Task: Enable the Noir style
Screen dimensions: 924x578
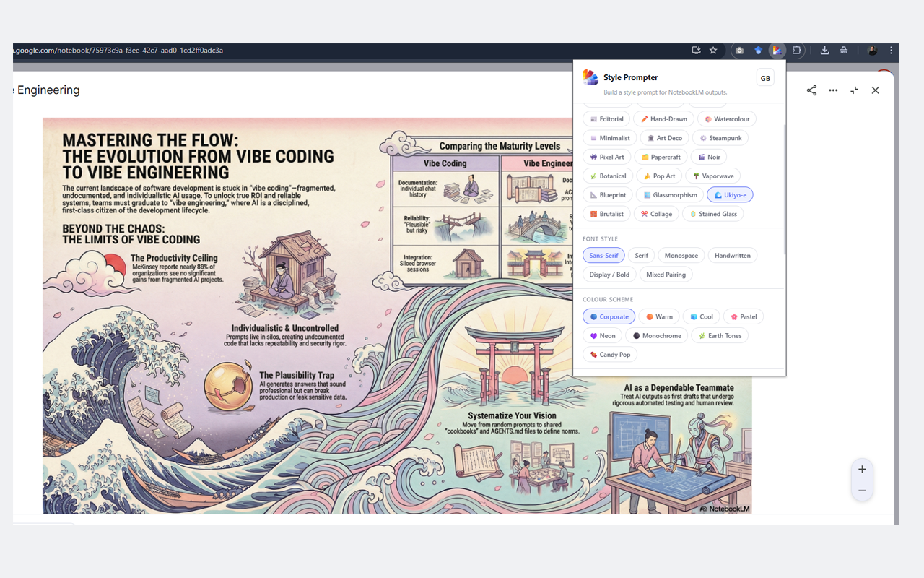Action: [x=708, y=157]
